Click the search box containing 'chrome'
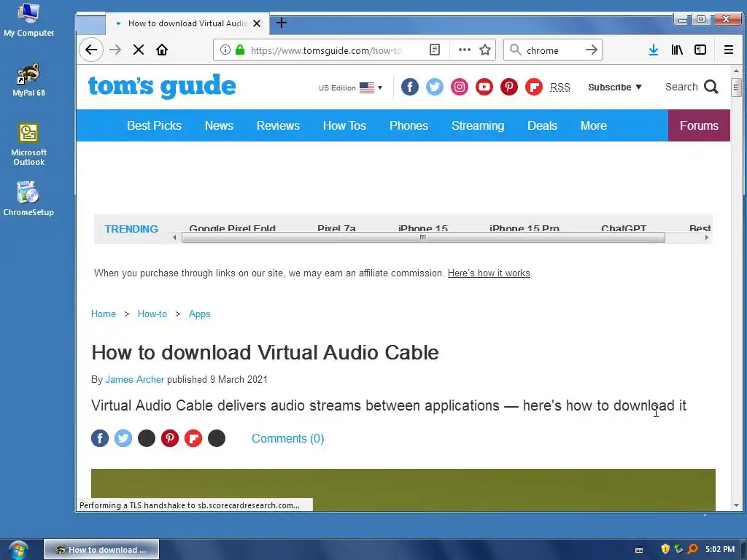The width and height of the screenshot is (747, 560). tap(553, 50)
